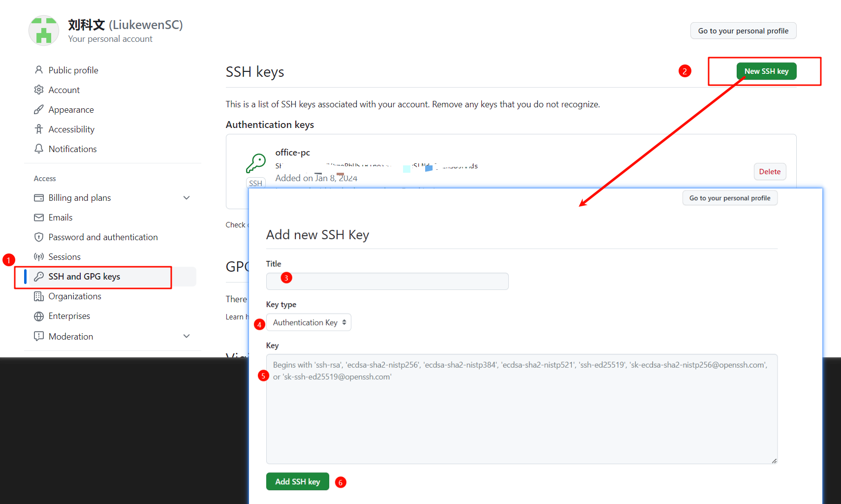
Task: Expand the Moderation chevron
Action: point(187,336)
